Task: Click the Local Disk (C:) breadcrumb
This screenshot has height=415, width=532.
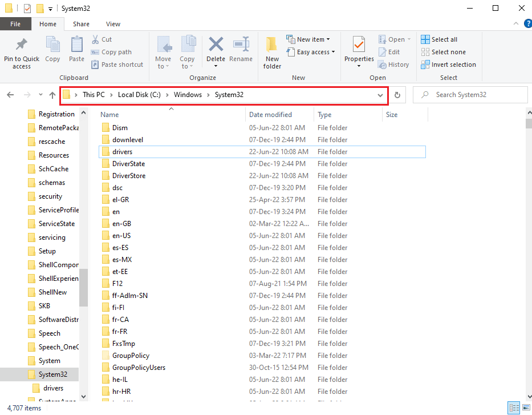Action: point(139,95)
